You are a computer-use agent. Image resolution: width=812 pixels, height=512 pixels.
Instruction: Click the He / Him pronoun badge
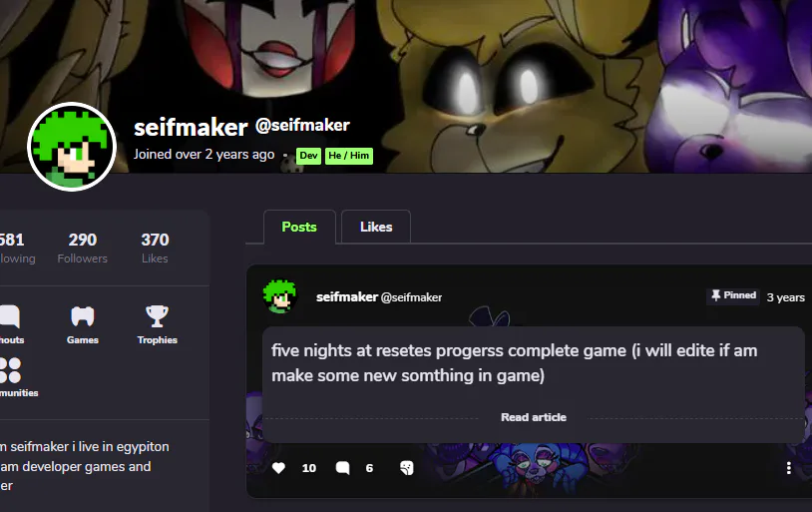tap(349, 156)
